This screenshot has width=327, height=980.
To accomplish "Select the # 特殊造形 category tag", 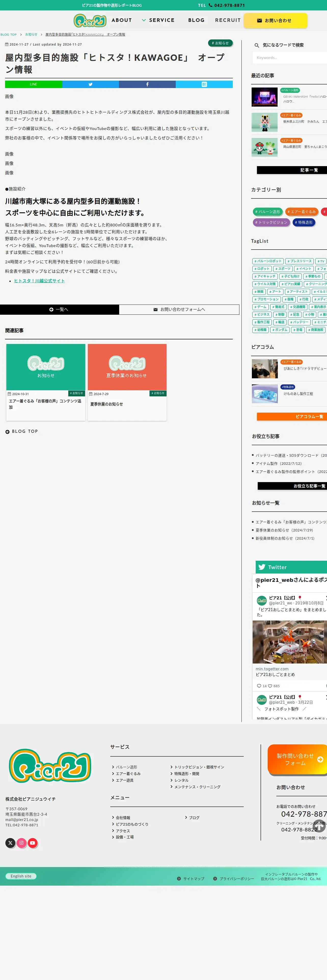I will 304,223.
